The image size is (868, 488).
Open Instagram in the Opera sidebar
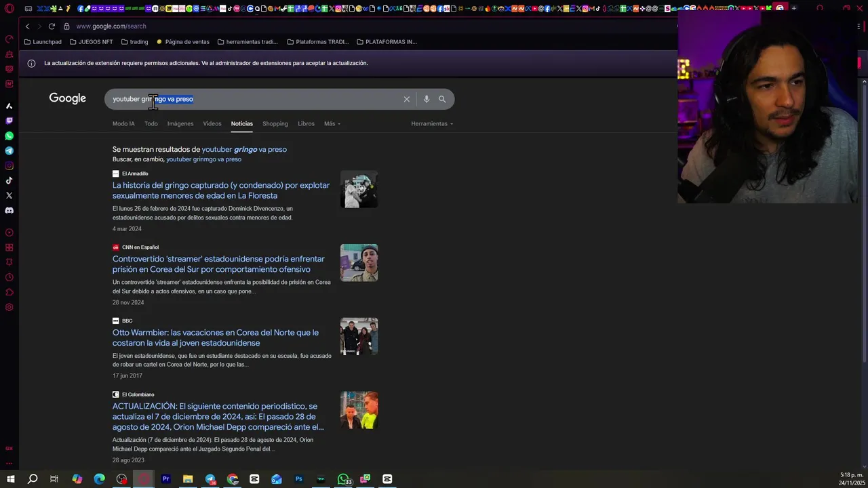point(9,165)
